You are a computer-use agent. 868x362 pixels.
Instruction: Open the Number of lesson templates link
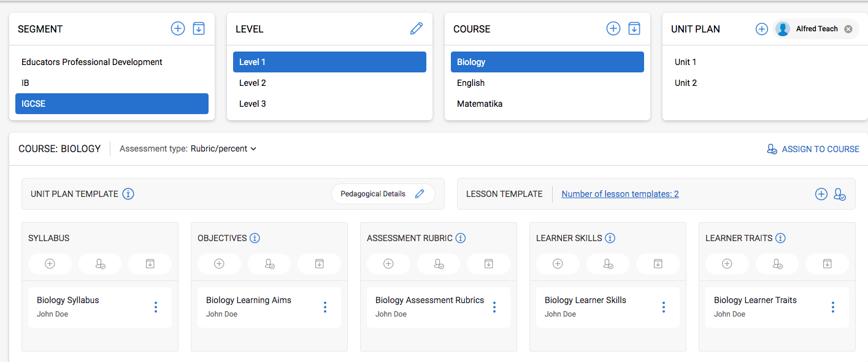tap(620, 194)
